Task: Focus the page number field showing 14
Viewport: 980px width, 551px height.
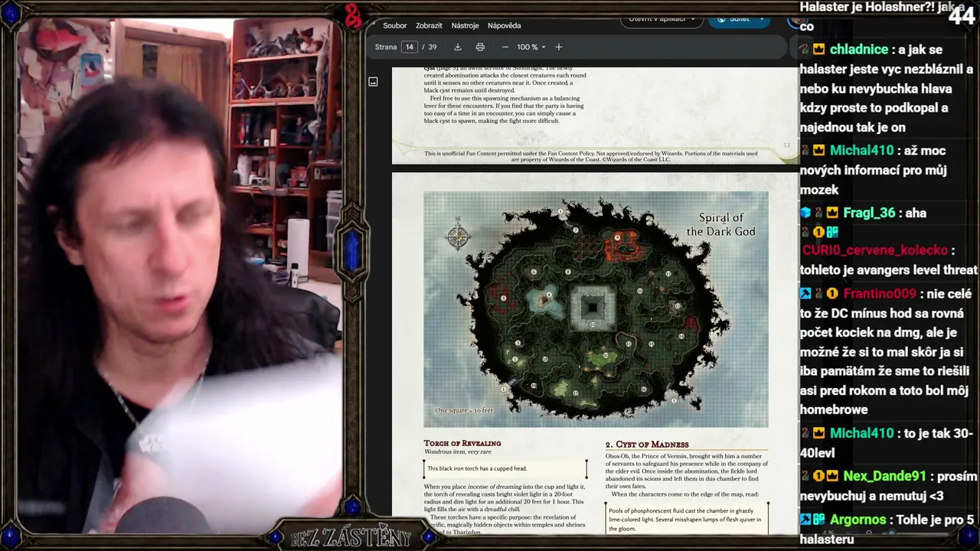Action: 410,47
